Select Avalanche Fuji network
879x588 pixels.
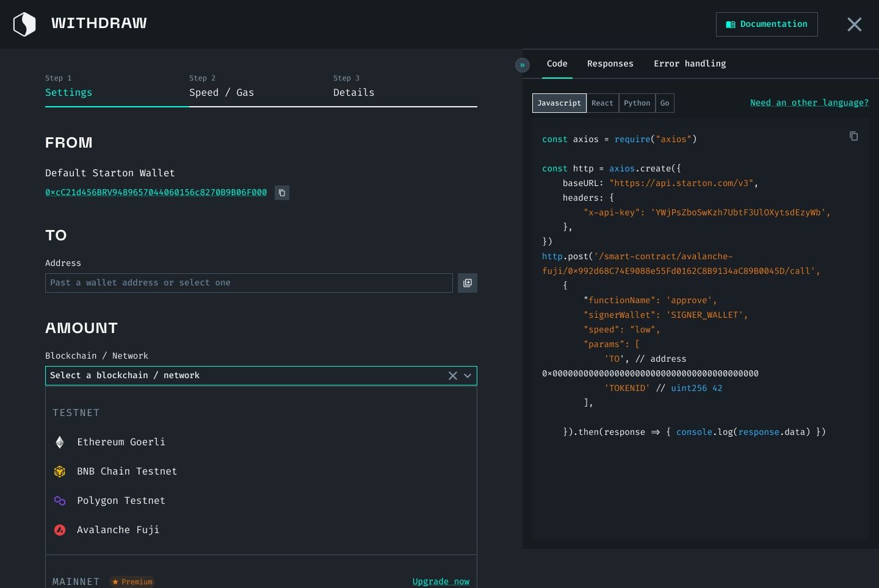coord(261,530)
